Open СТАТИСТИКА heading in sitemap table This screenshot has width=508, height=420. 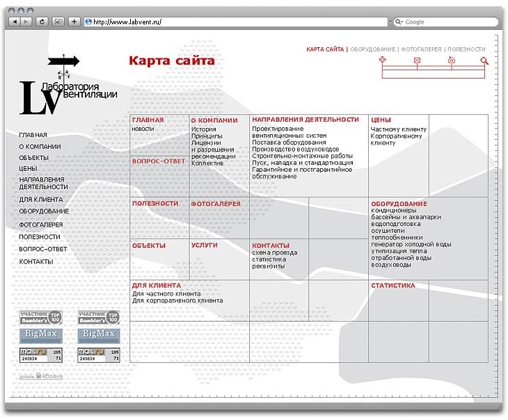click(393, 285)
